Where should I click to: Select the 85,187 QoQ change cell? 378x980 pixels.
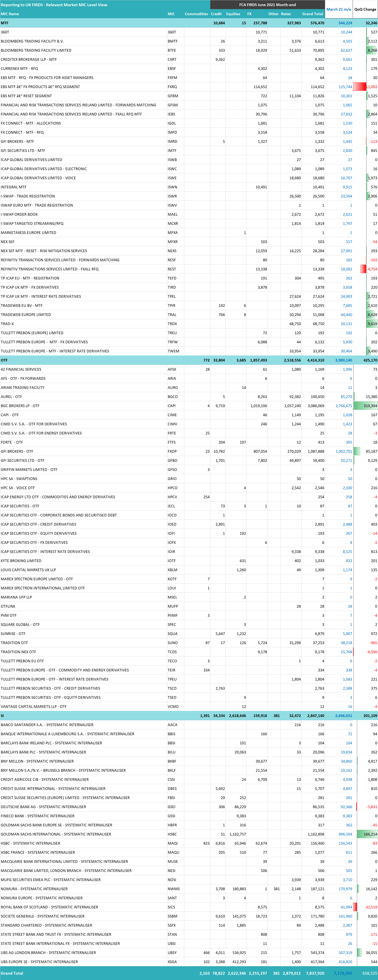tap(365, 452)
